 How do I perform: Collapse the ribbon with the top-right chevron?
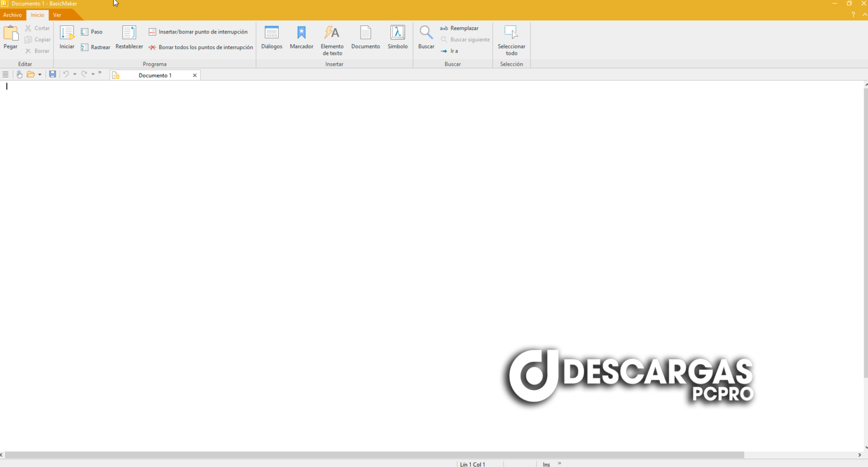tap(865, 15)
